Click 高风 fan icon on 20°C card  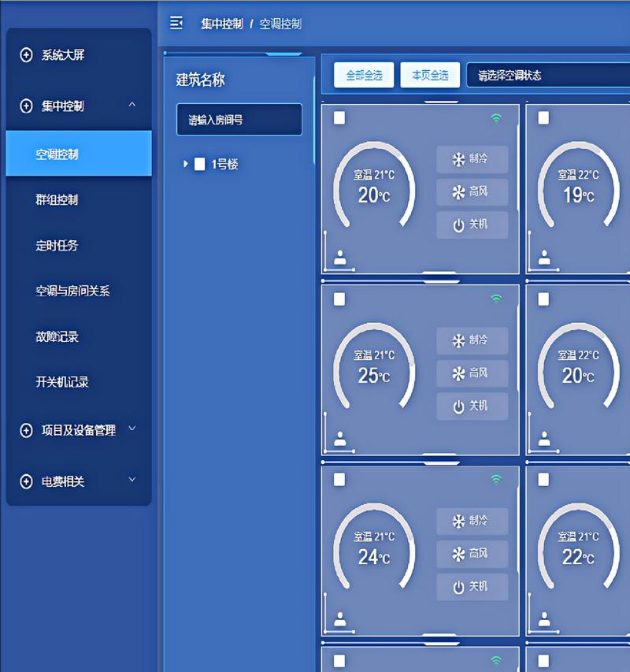tap(458, 192)
